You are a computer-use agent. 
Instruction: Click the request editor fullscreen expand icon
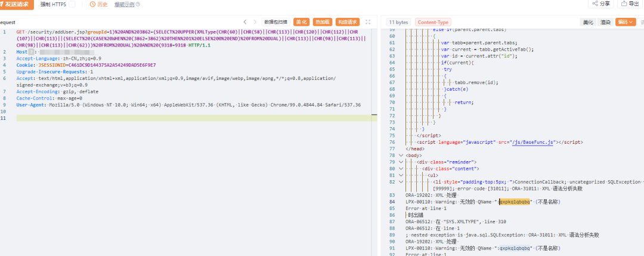coord(368,22)
